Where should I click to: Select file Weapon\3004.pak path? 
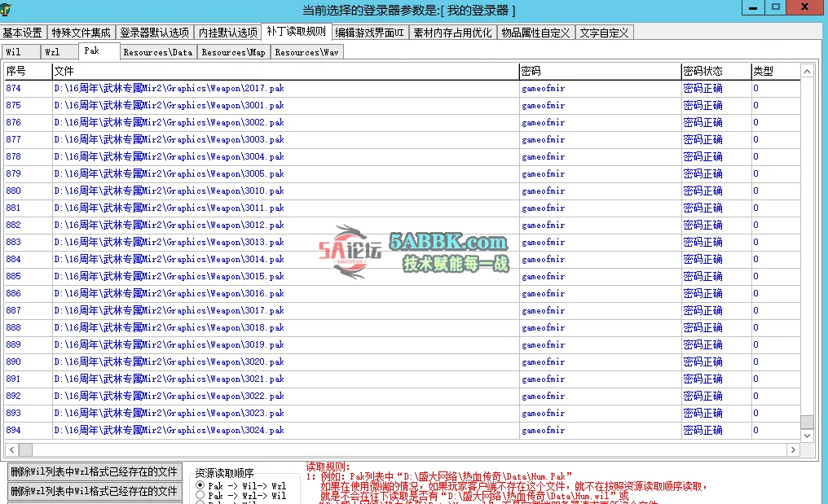tap(169, 156)
